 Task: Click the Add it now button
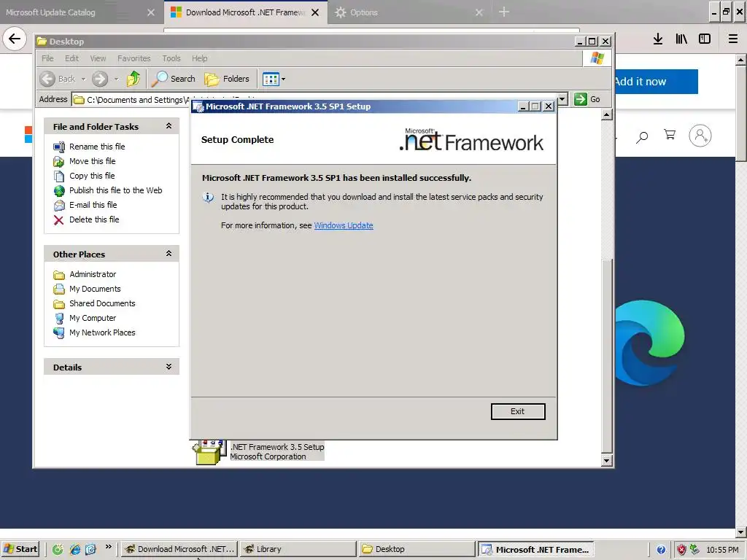coord(657,82)
